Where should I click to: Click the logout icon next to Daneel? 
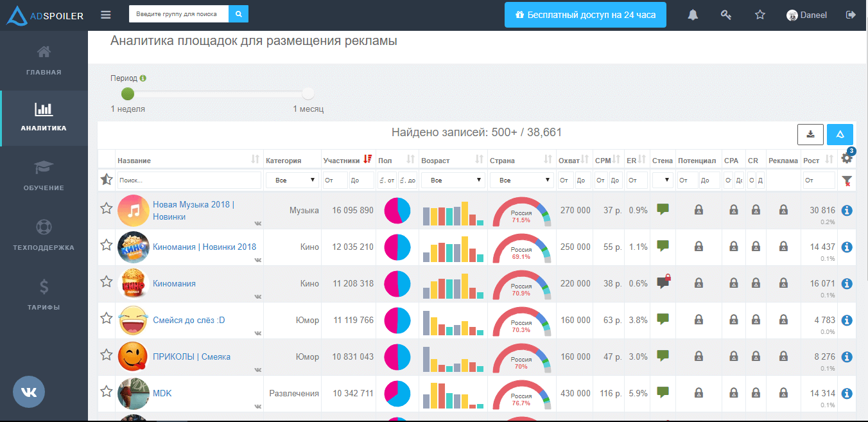point(851,15)
